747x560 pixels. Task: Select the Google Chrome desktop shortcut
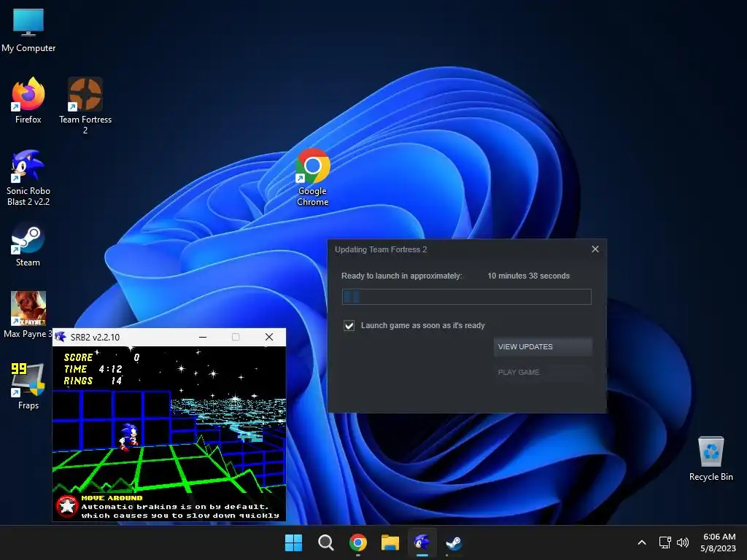312,177
